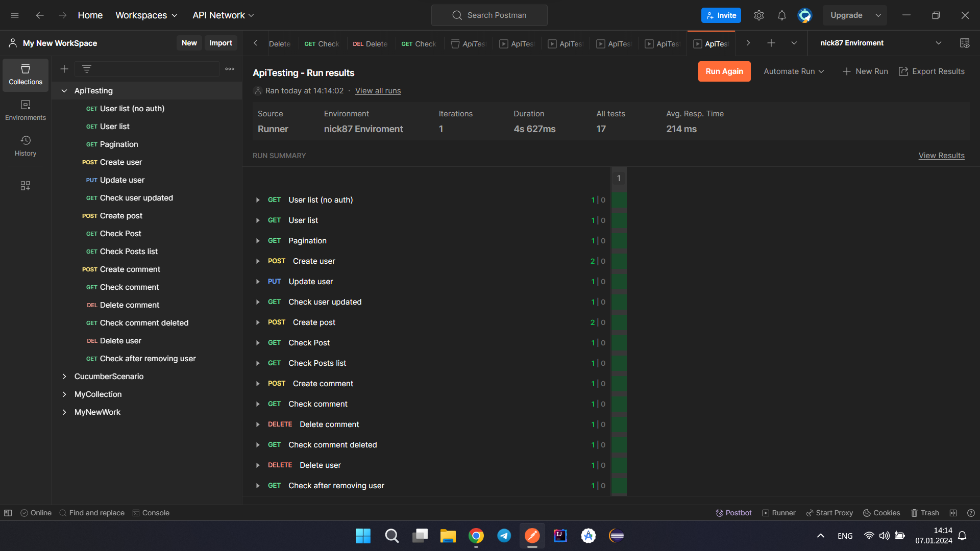Click the Search Postman field
Viewport: 980px width, 551px height.
489,15
